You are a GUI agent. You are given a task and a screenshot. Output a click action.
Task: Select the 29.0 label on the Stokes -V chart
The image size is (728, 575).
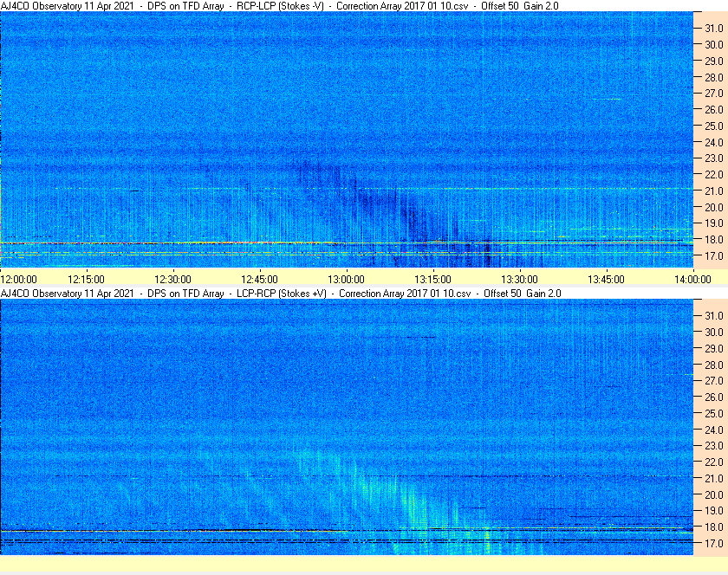(x=714, y=61)
